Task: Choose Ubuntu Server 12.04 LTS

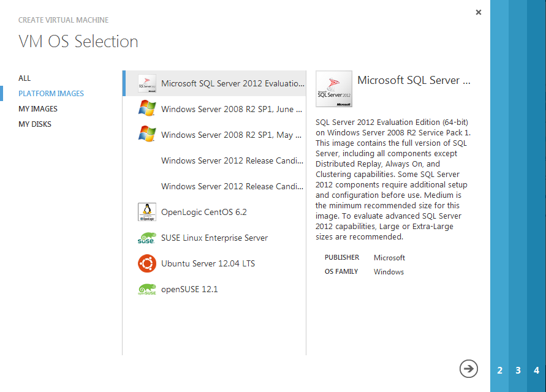Action: point(214,263)
